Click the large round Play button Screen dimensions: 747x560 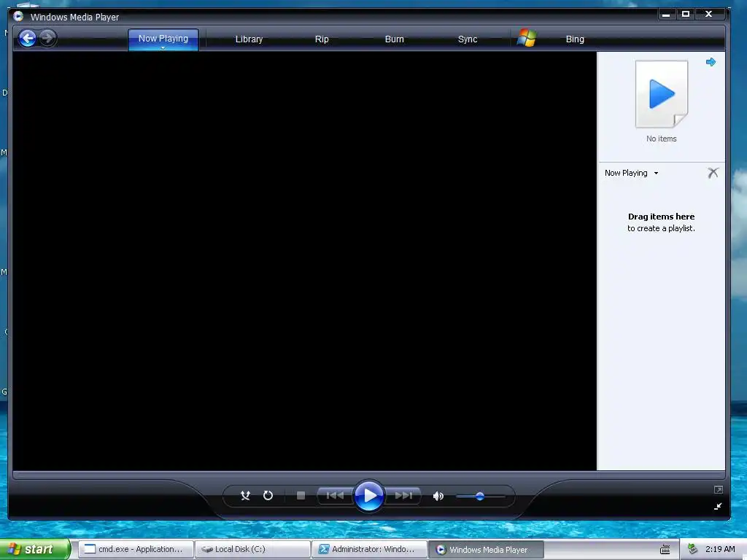pos(369,496)
